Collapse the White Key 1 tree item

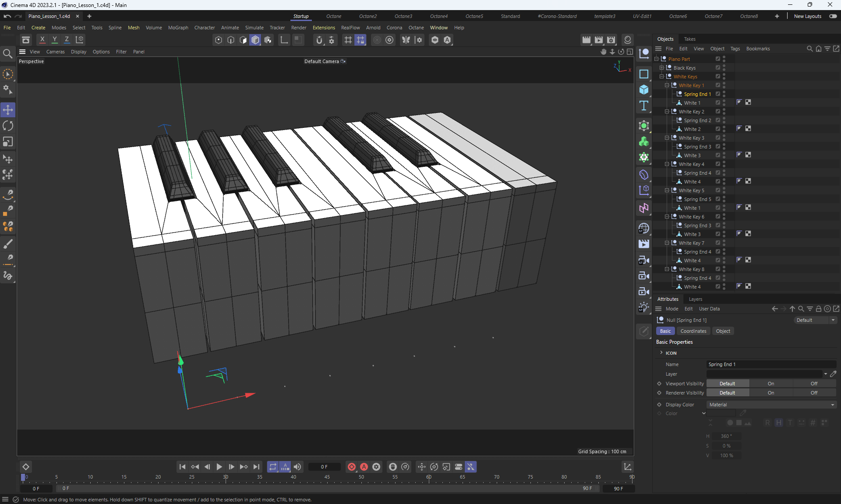coord(667,85)
